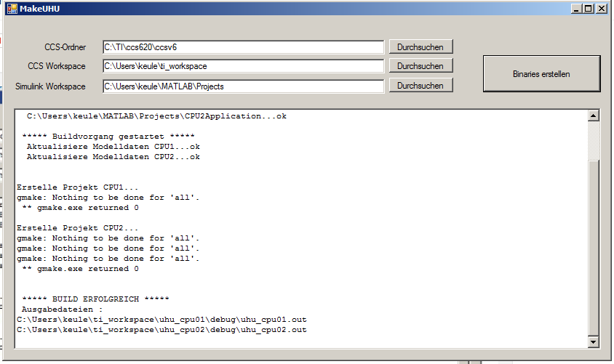Click 'Aktualisiere Modelldaten CPU2...ok' line
The width and height of the screenshot is (614, 364).
(113, 157)
